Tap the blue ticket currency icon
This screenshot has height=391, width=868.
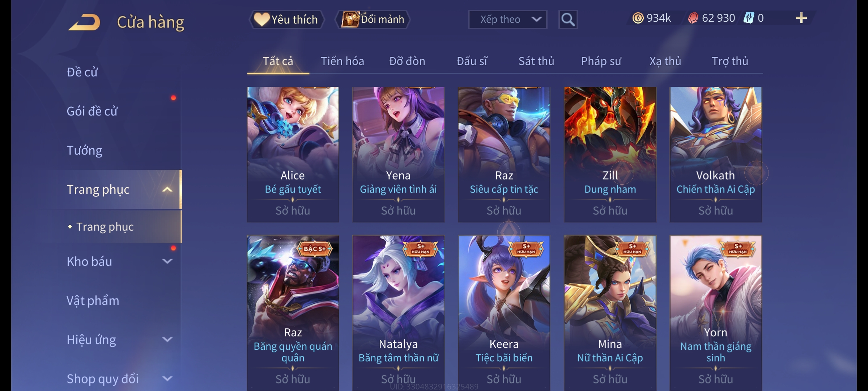coord(748,18)
